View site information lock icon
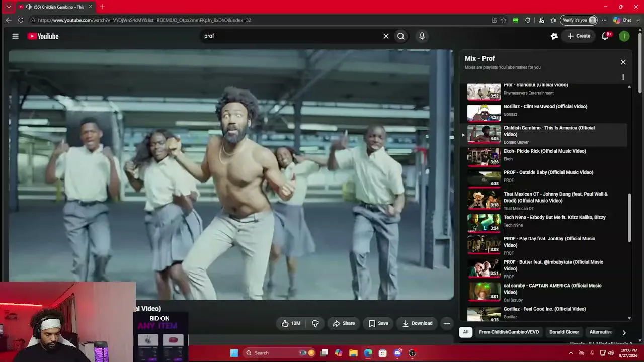 33,20
